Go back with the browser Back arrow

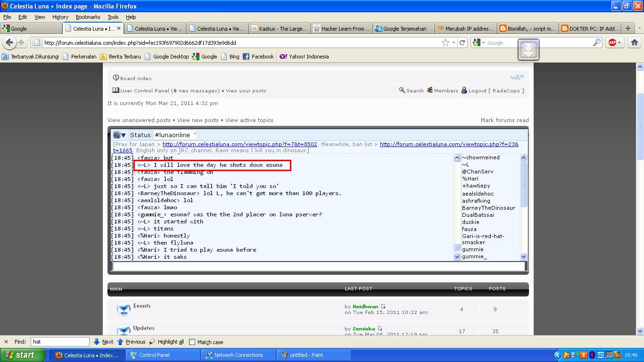pos(9,42)
